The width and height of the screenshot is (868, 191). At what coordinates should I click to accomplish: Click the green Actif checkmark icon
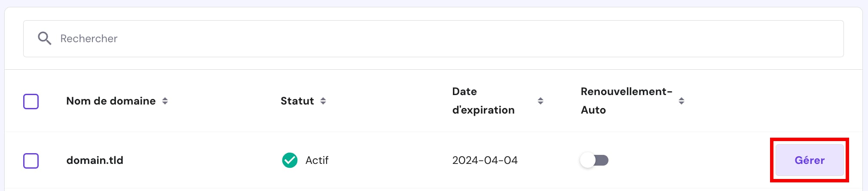(x=290, y=160)
